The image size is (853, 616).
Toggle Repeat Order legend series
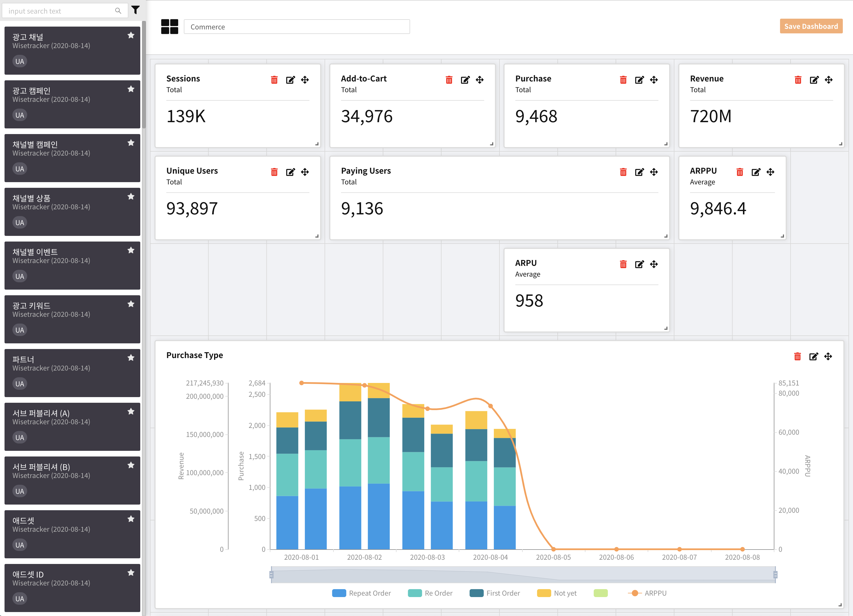[x=362, y=593]
